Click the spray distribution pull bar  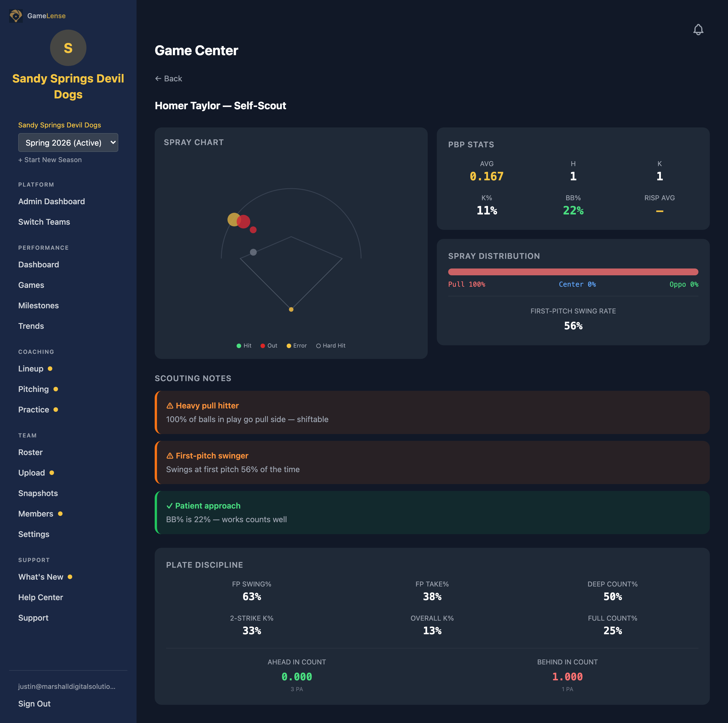point(573,272)
